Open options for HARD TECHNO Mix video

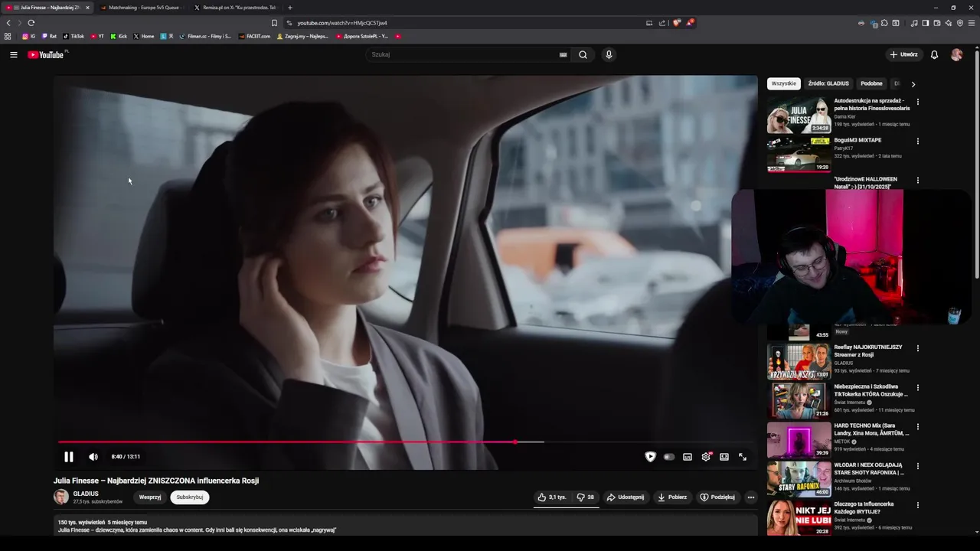point(918,427)
